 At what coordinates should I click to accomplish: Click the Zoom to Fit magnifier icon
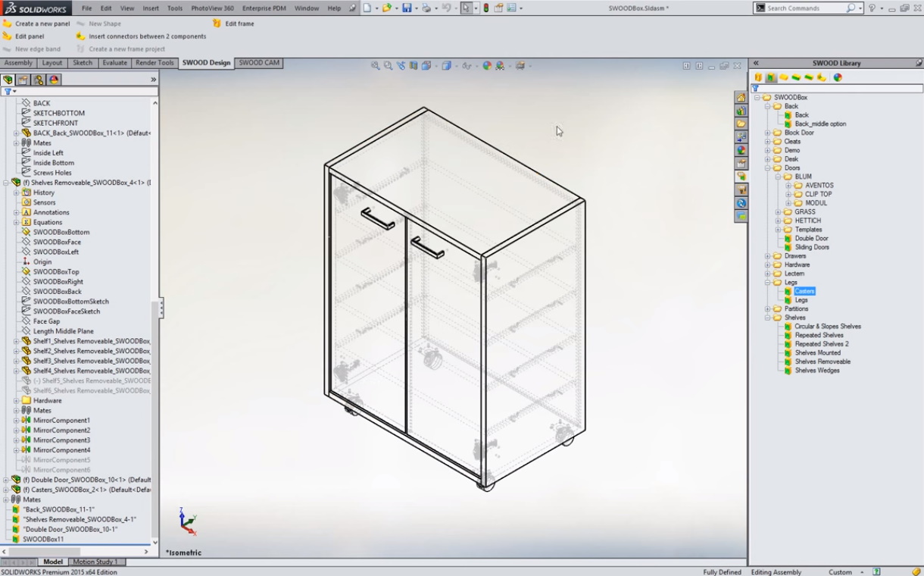click(375, 66)
